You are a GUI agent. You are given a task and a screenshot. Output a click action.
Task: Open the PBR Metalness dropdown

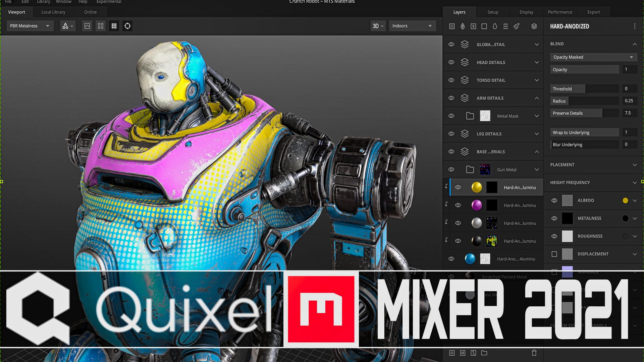30,26
